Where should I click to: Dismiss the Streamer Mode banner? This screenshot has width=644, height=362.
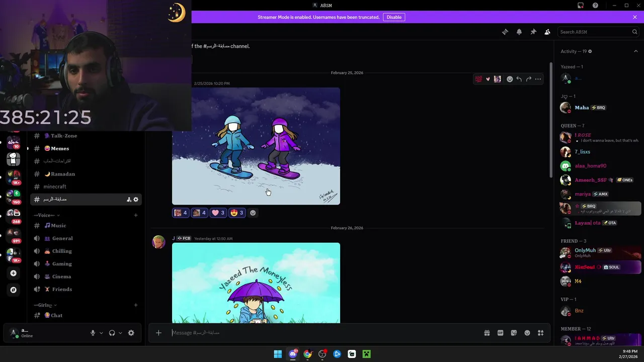[635, 17]
